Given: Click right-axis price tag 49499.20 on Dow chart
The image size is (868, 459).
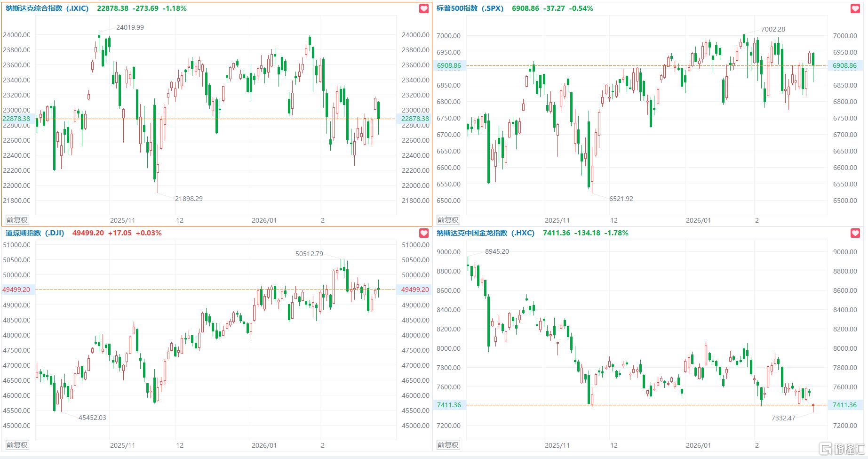Looking at the screenshot, I should [414, 290].
